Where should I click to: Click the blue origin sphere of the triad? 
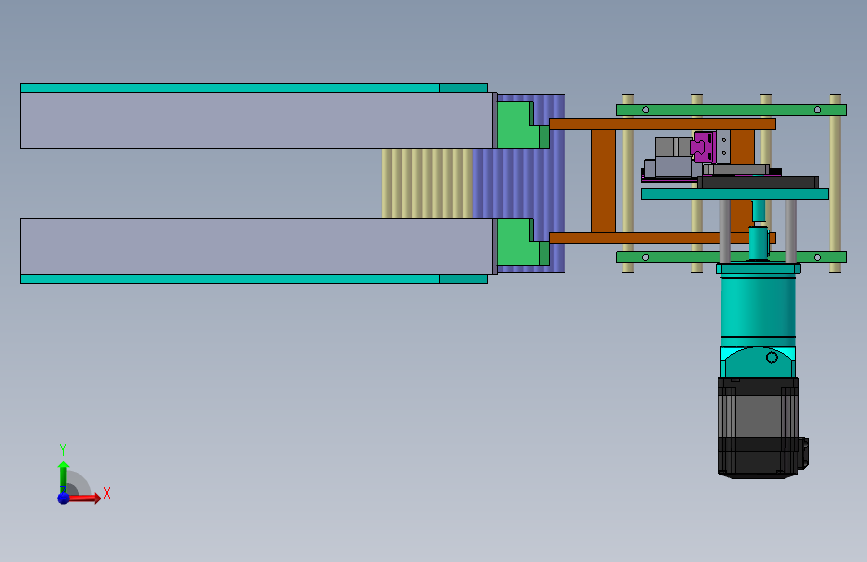pos(63,498)
